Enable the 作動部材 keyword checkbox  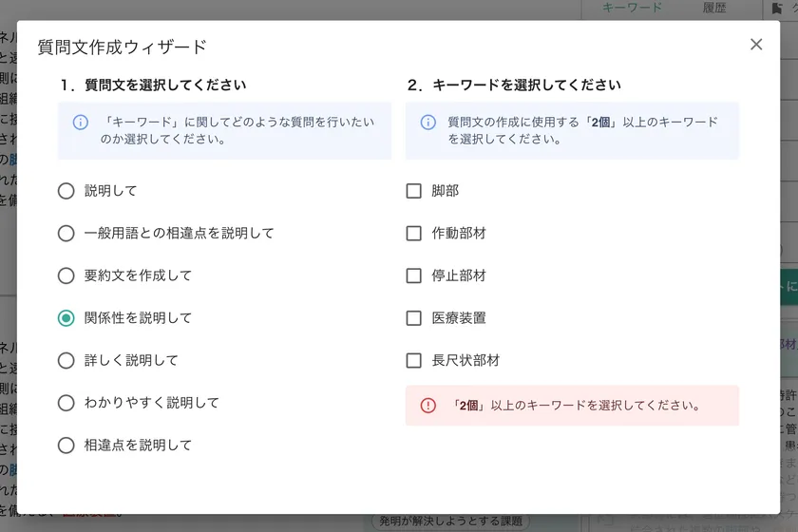[x=414, y=234]
